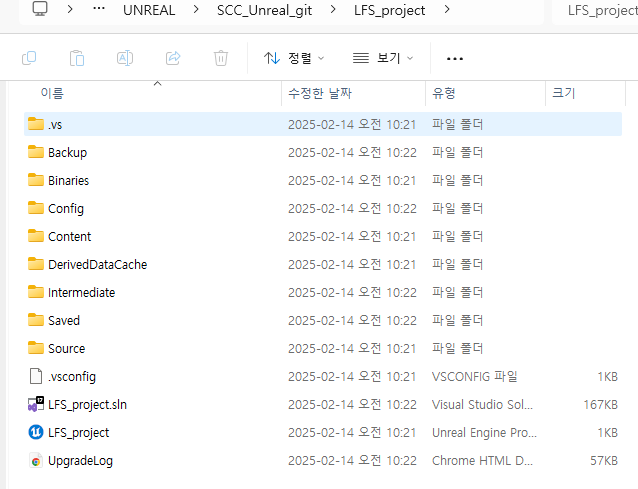Select the LFS_project.sln Visual Studio icon
Image resolution: width=638 pixels, height=489 pixels.
pos(36,404)
